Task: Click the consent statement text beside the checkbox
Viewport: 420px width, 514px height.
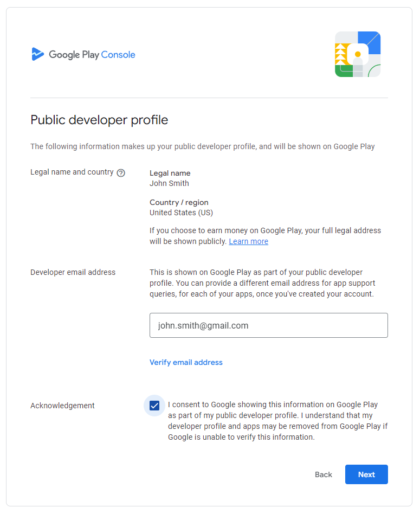Action: (x=278, y=421)
